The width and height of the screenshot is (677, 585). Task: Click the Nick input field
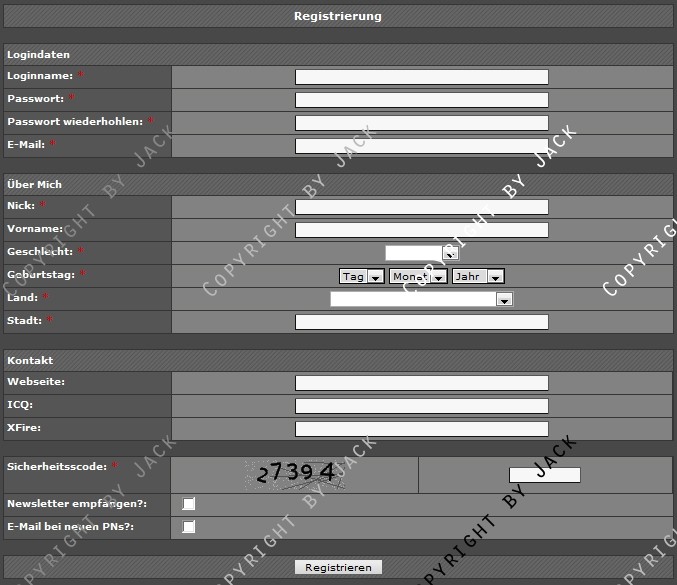tap(422, 207)
